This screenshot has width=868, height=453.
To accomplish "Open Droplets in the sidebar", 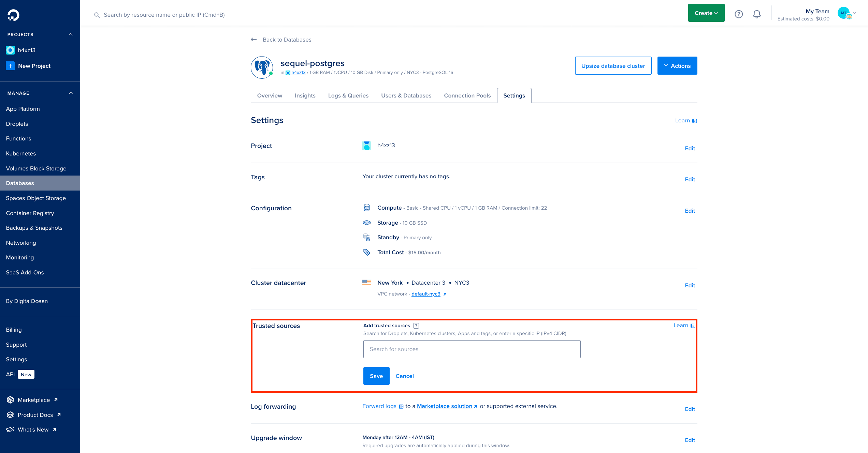I will click(17, 124).
